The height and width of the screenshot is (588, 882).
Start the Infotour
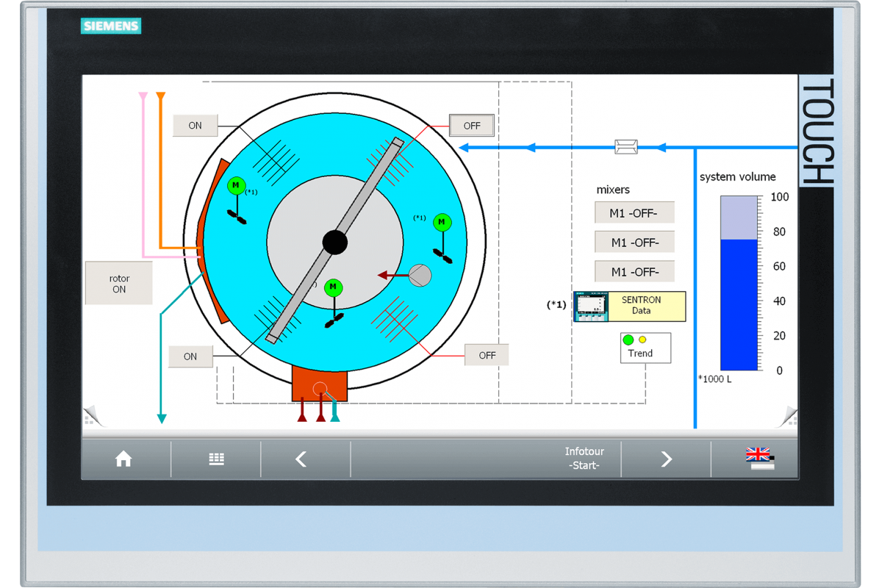pyautogui.click(x=584, y=459)
